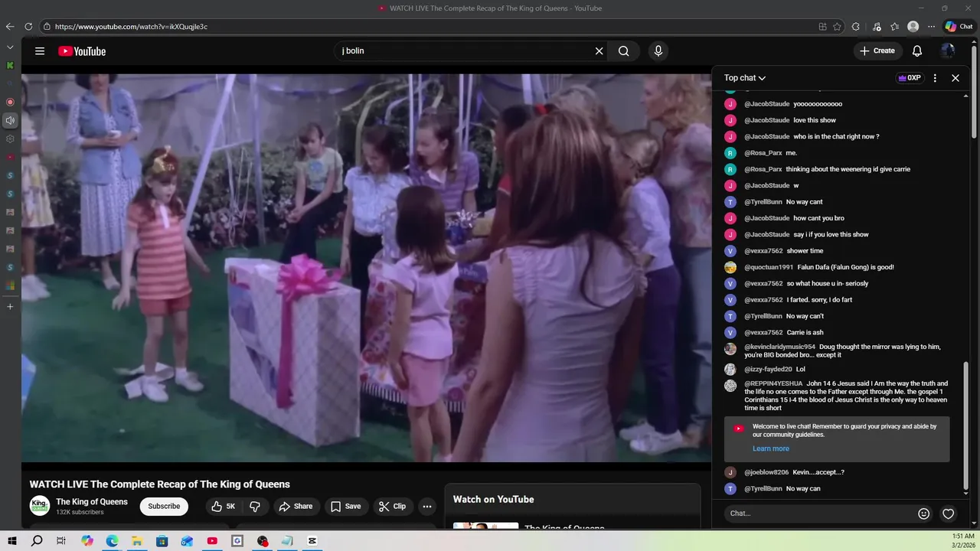Open The King of Queens channel avatar
The image size is (980, 551).
coord(40,506)
